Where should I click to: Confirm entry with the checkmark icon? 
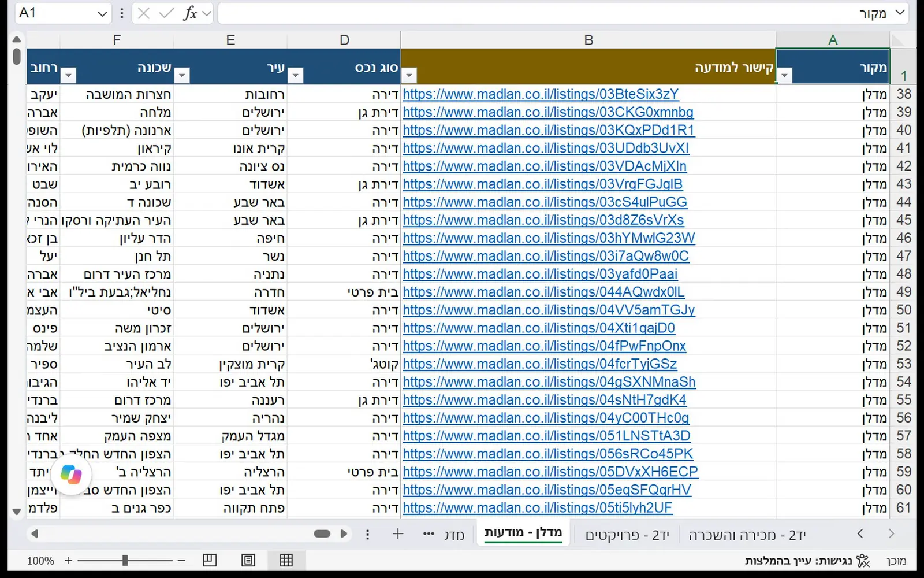click(x=167, y=13)
